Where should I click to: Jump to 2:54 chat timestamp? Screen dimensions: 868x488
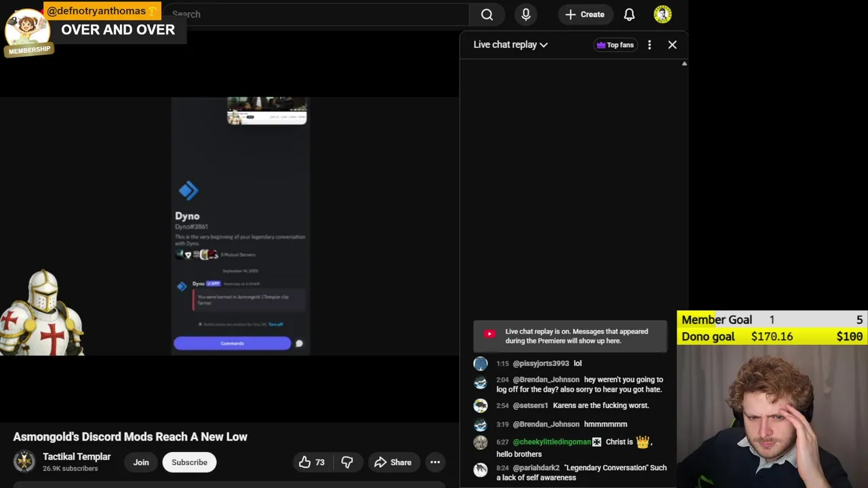pyautogui.click(x=502, y=405)
